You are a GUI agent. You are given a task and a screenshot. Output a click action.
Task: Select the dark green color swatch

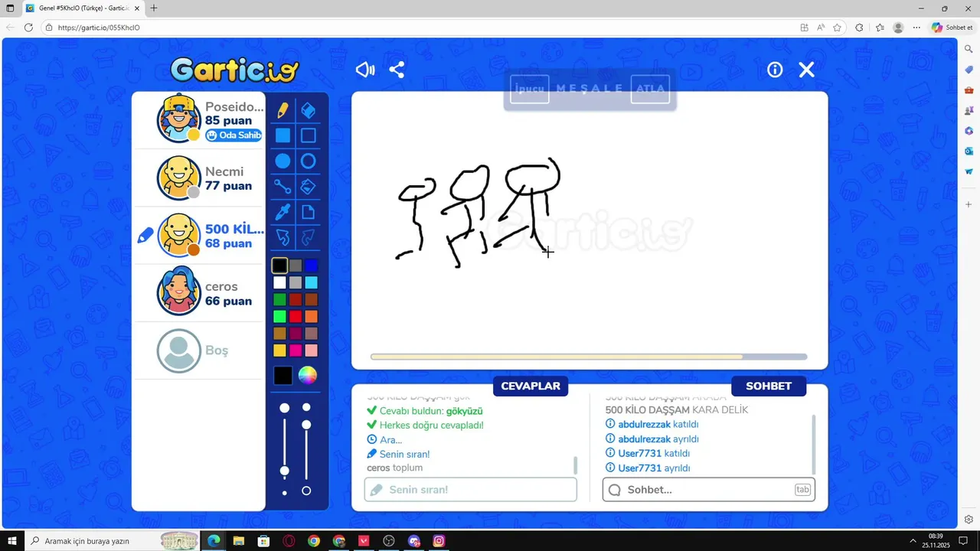coord(279,299)
